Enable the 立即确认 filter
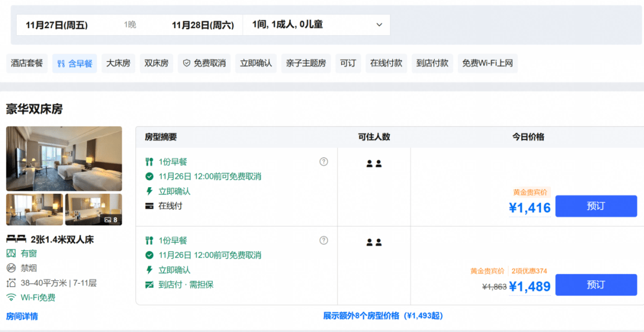This screenshot has height=332, width=644. [256, 64]
